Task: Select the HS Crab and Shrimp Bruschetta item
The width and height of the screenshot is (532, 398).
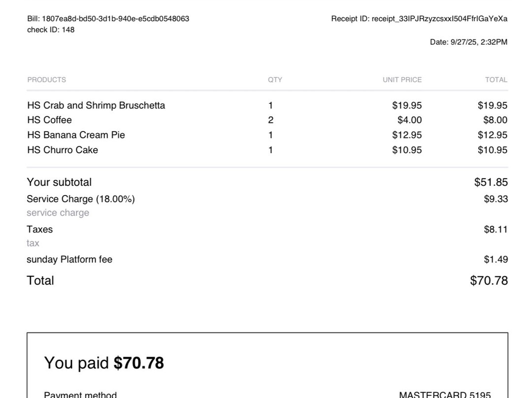Action: point(96,105)
